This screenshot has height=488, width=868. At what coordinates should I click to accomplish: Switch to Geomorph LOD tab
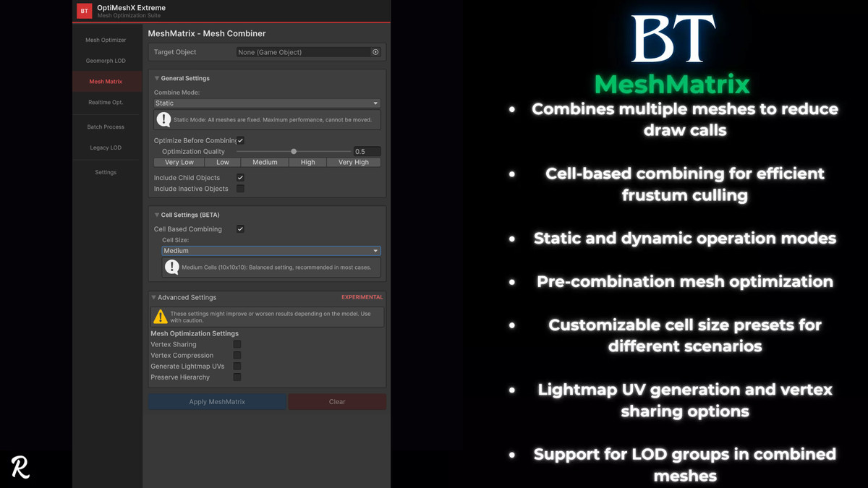tap(106, 61)
